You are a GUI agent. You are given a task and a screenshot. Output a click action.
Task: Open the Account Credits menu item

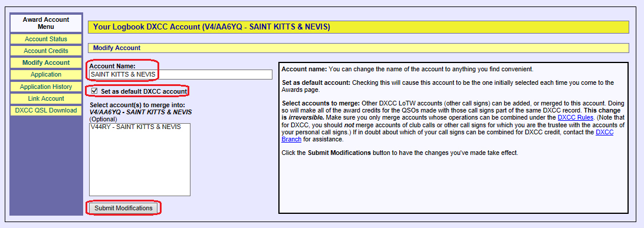coord(46,51)
